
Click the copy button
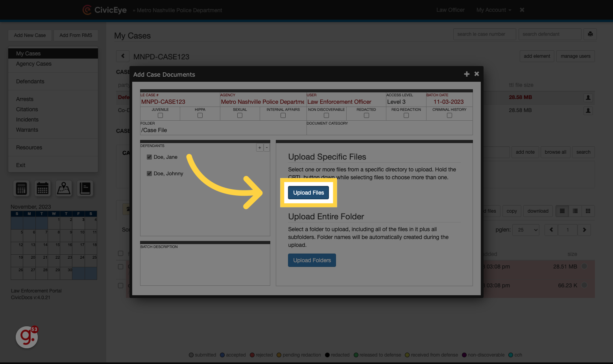[512, 211]
